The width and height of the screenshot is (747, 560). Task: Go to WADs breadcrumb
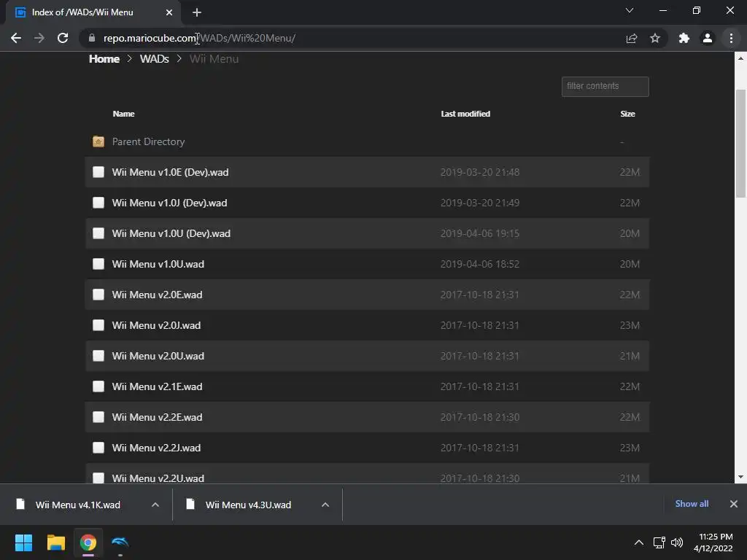(155, 59)
